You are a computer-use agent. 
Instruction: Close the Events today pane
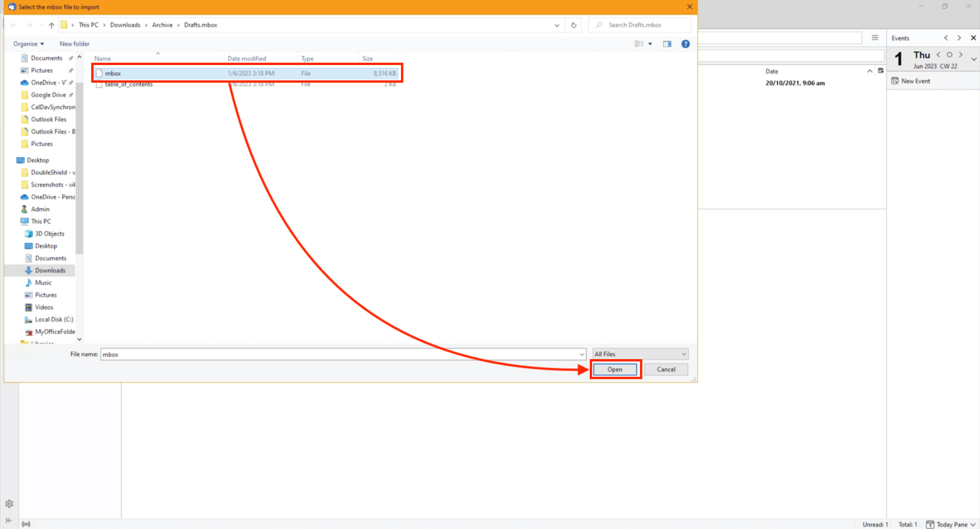[x=973, y=38]
